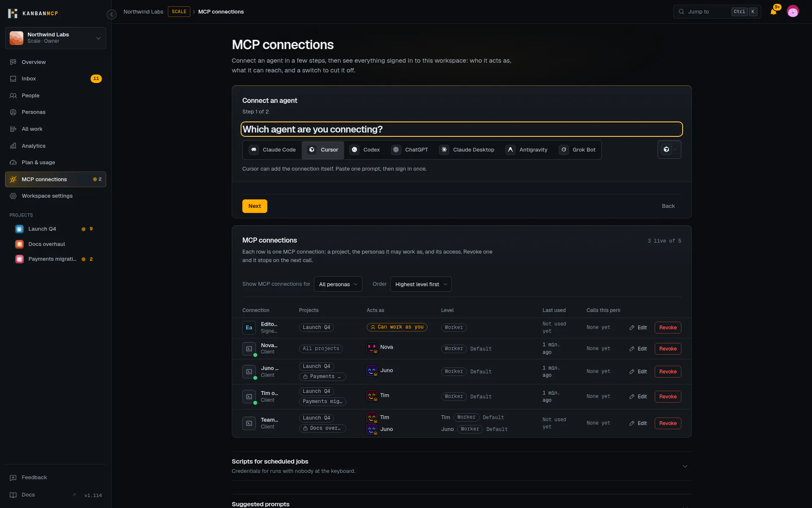Revoke the Juno connection

tap(668, 372)
